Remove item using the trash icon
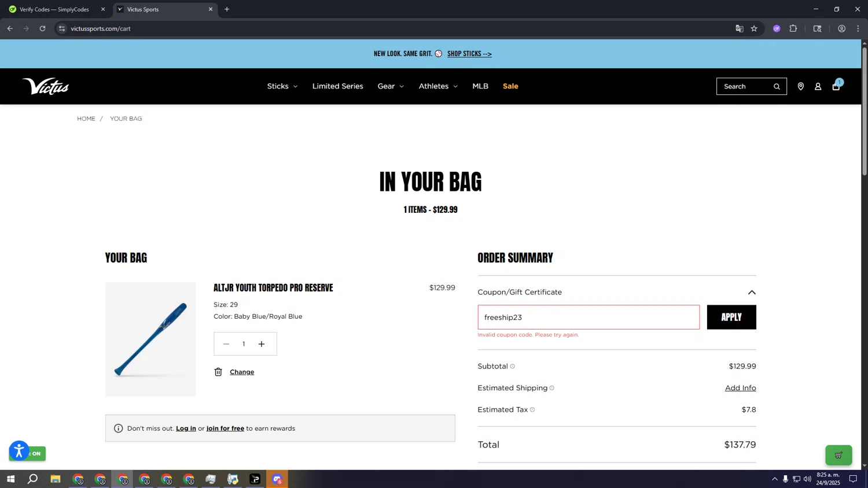Screen dimensions: 868x488 218,372
